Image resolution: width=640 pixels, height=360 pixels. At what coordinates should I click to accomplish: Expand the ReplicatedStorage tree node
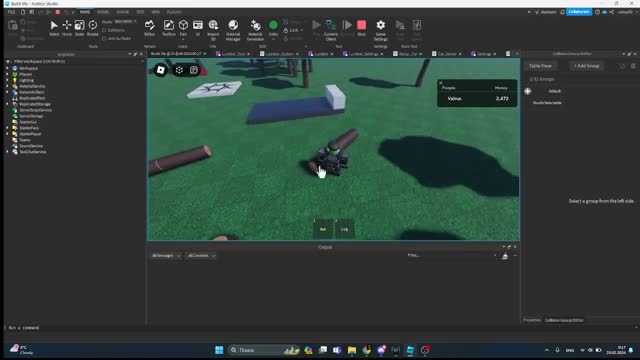point(7,104)
